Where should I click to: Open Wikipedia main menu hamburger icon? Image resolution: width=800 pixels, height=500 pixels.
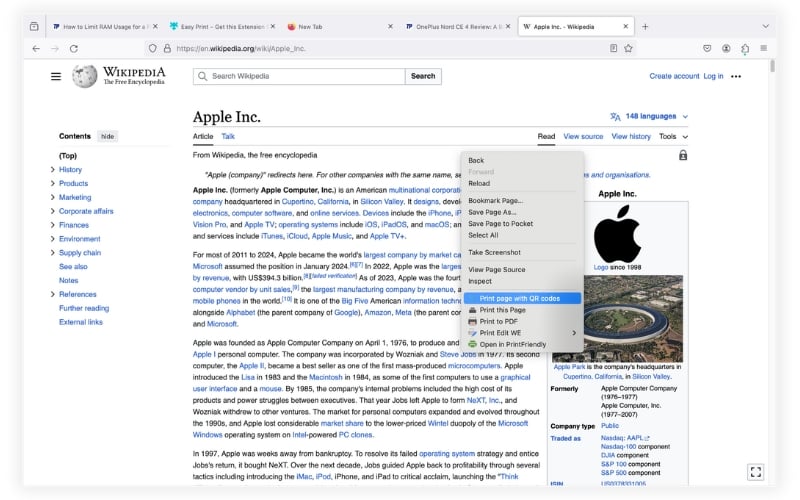pos(56,77)
